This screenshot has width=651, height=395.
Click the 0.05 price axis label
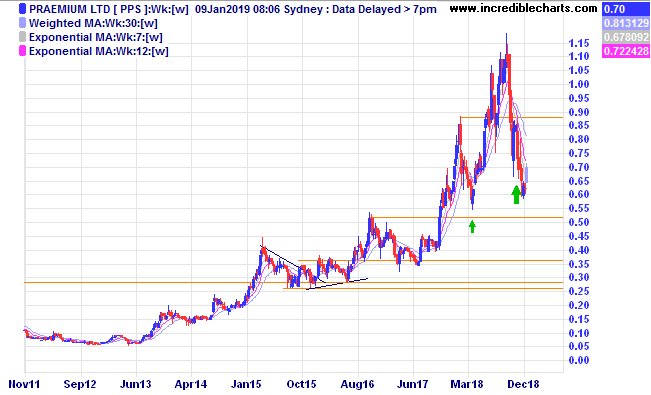click(579, 346)
